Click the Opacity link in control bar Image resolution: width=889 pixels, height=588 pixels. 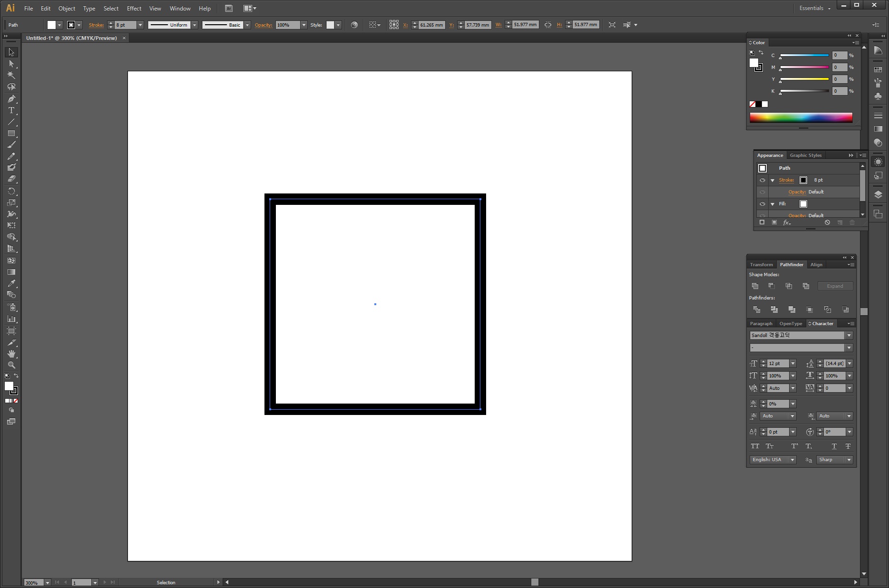[263, 25]
